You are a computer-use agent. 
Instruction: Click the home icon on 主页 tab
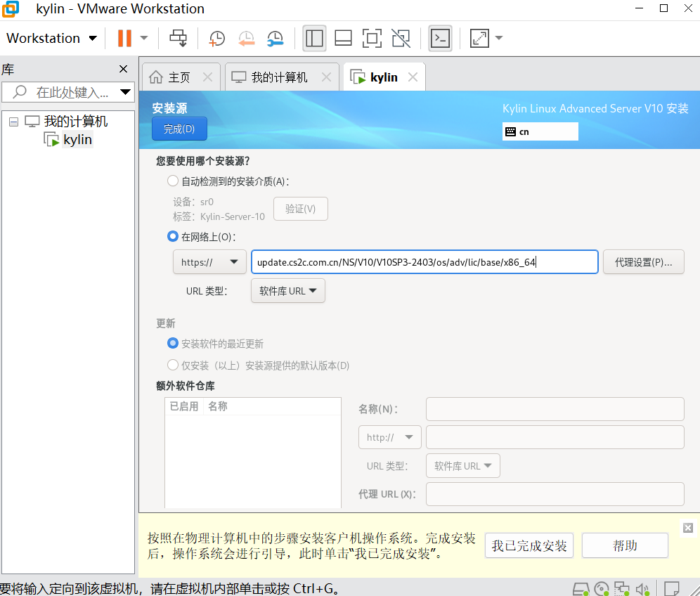pos(156,77)
